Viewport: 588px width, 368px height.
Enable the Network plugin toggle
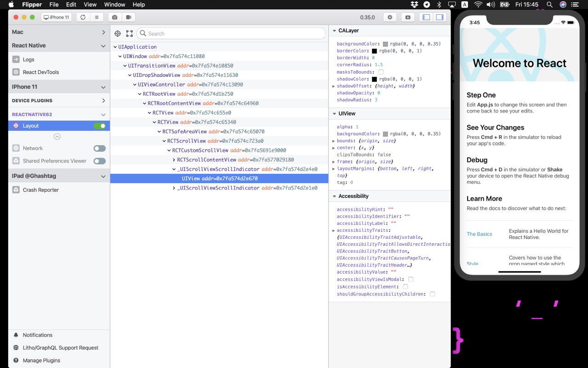point(100,148)
